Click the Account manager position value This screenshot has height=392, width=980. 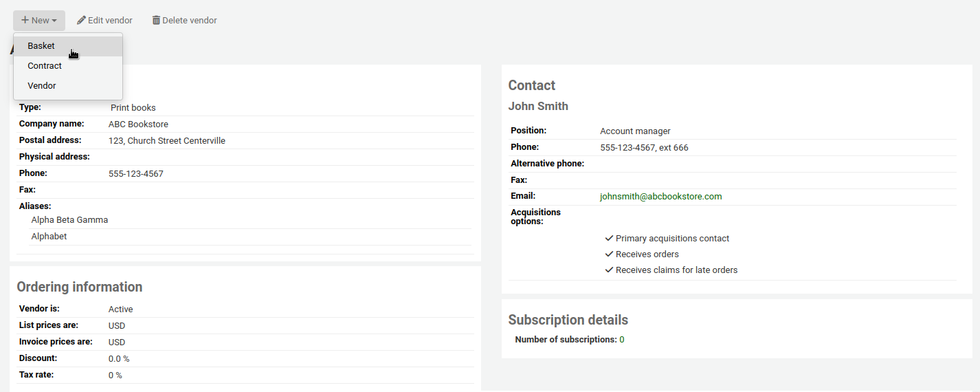(x=635, y=131)
